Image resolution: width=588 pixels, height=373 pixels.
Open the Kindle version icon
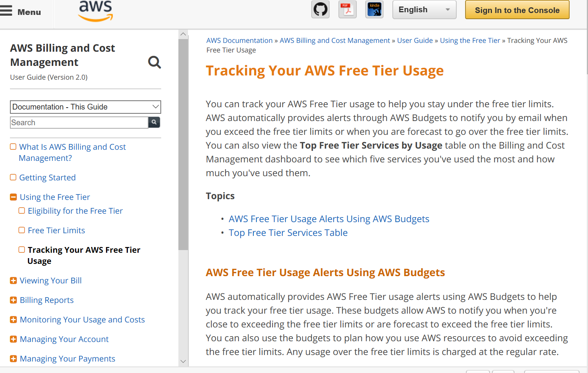(374, 9)
